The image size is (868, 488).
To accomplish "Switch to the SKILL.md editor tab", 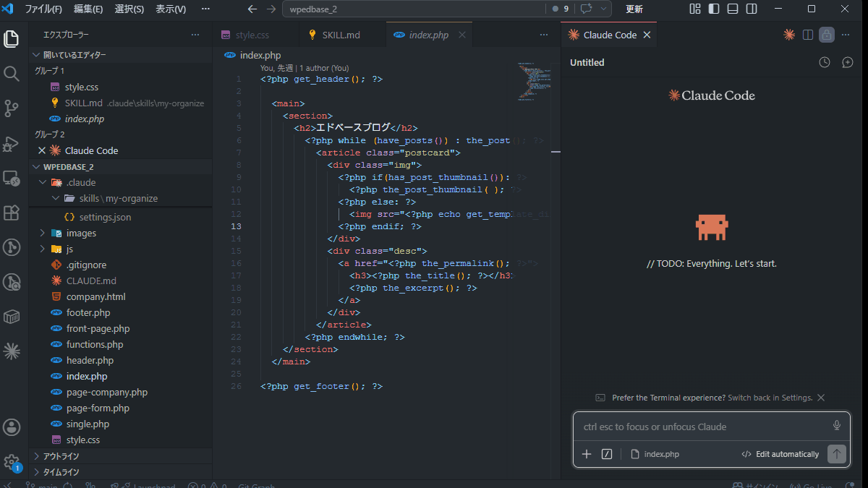I will coord(341,35).
